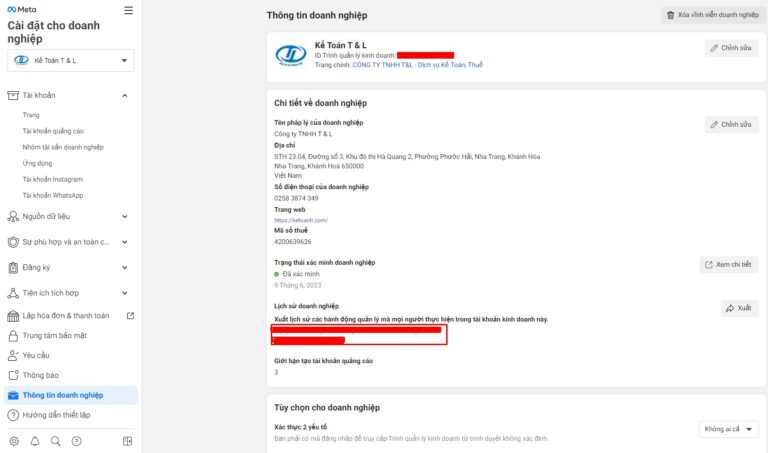Open the Kế Toán T & L business selector dropdown
This screenshot has width=768, height=453.
(x=70, y=61)
